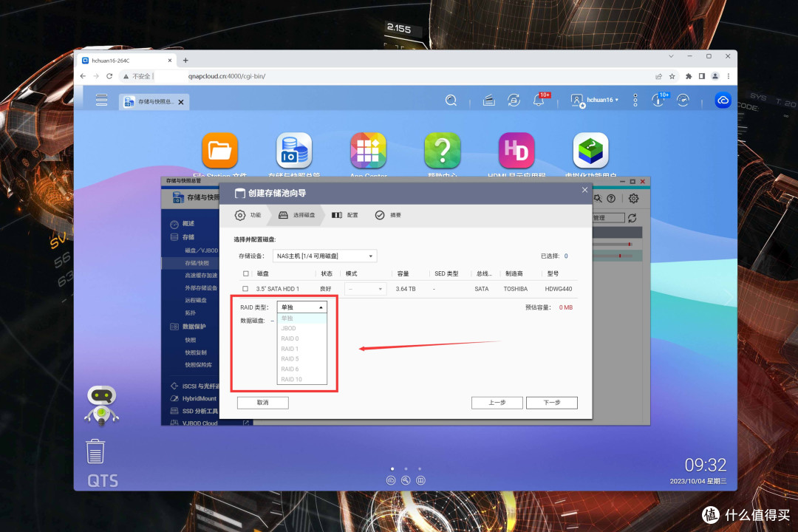Image resolution: width=798 pixels, height=532 pixels.
Task: Select 快照复制 in the sidebar
Action: [x=195, y=352]
